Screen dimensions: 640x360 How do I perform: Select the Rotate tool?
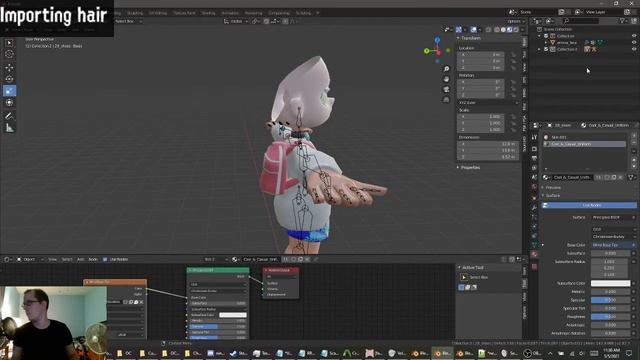tap(9, 79)
